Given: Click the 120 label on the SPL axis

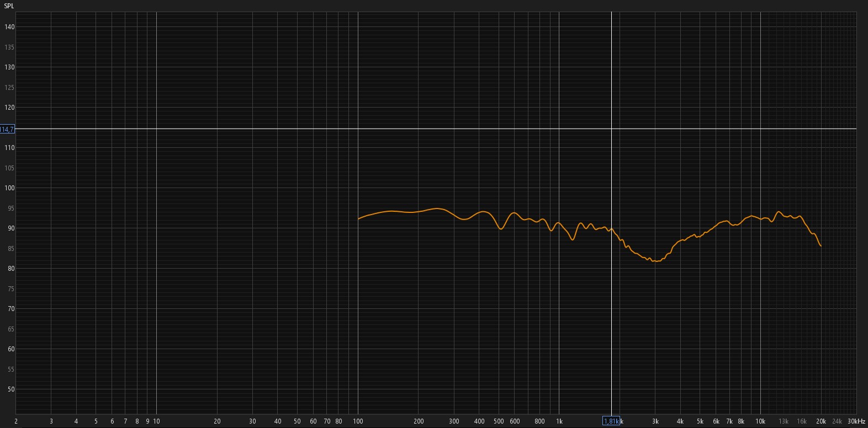Looking at the screenshot, I should click(x=10, y=108).
